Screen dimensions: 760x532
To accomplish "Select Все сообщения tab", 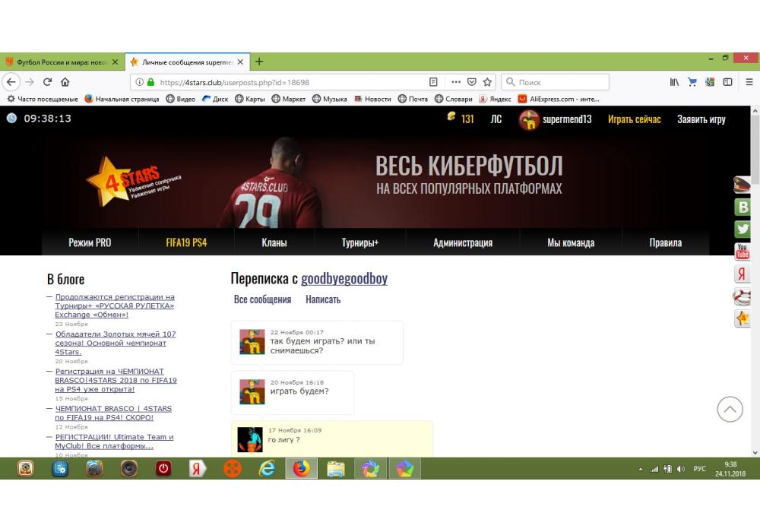I will tap(262, 299).
